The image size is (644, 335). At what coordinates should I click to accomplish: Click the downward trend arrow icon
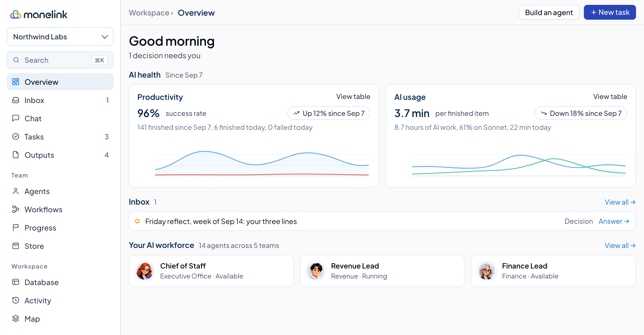[x=544, y=113]
